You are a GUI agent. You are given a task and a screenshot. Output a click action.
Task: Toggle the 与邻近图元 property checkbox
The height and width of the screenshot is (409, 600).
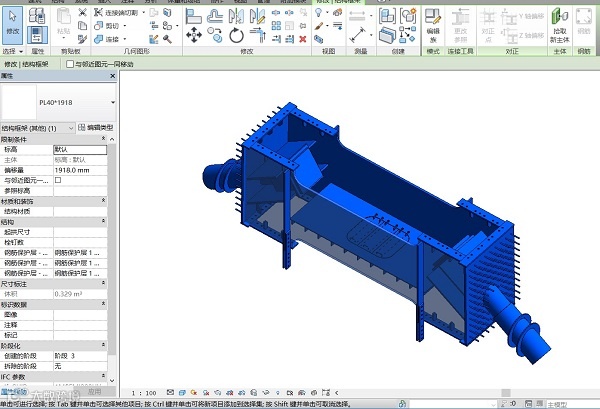[x=58, y=180]
